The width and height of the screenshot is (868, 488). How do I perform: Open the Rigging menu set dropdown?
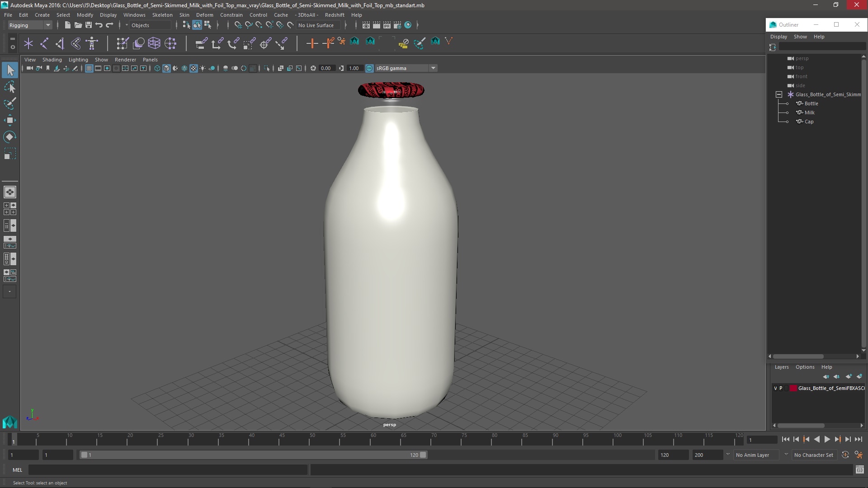30,25
